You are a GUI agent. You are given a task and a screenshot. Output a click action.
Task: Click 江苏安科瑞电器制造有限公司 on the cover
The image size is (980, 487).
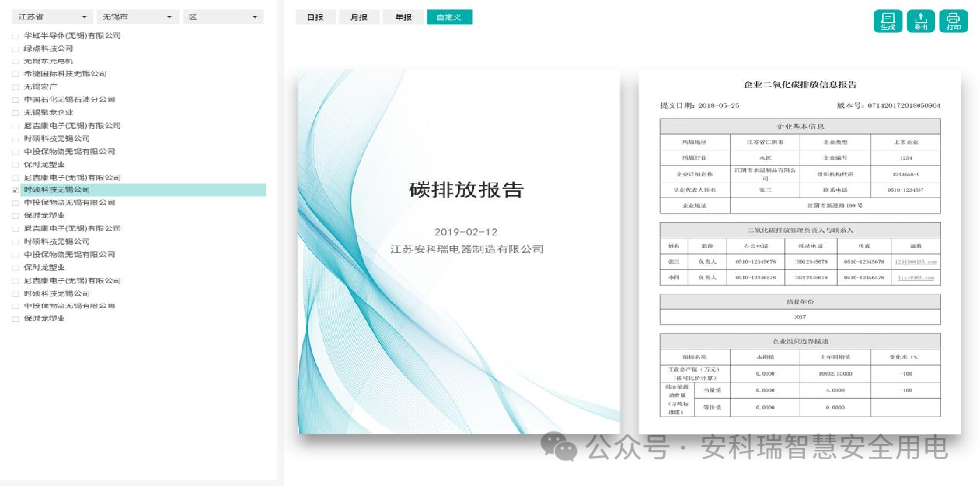466,249
